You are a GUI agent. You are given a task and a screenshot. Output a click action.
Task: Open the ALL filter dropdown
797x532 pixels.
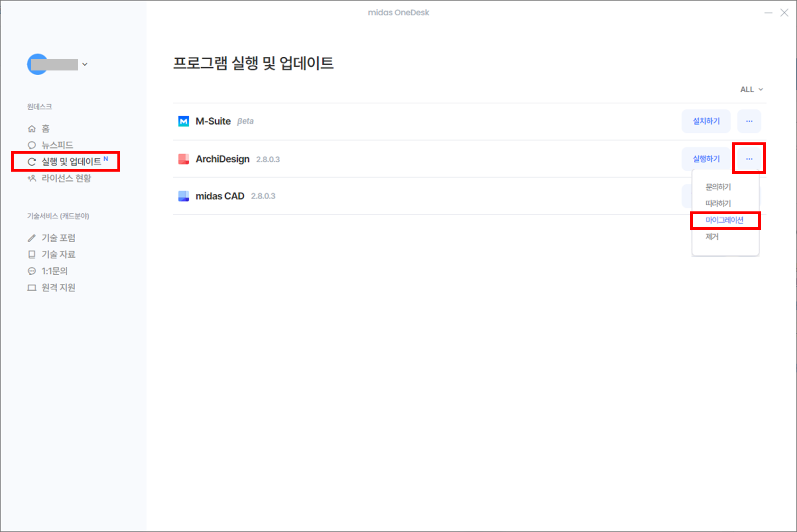click(x=752, y=89)
